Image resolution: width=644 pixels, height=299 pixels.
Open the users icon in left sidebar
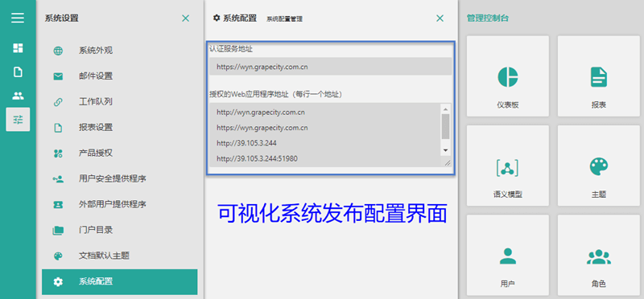pyautogui.click(x=18, y=96)
